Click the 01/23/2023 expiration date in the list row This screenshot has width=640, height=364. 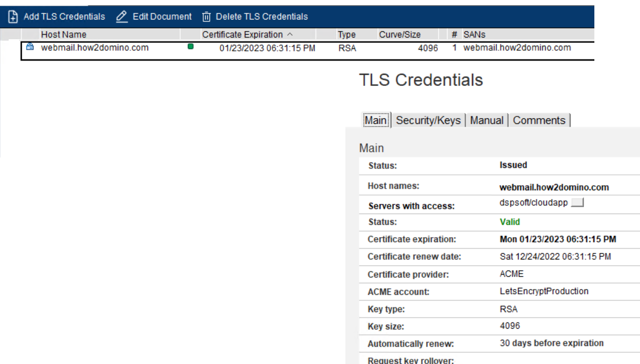coord(267,48)
